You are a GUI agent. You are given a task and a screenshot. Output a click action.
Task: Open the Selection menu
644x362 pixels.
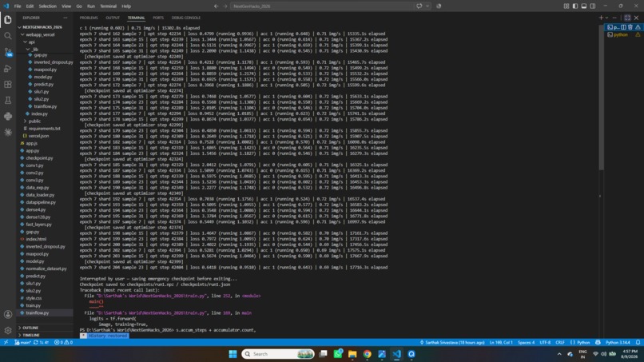pyautogui.click(x=48, y=6)
